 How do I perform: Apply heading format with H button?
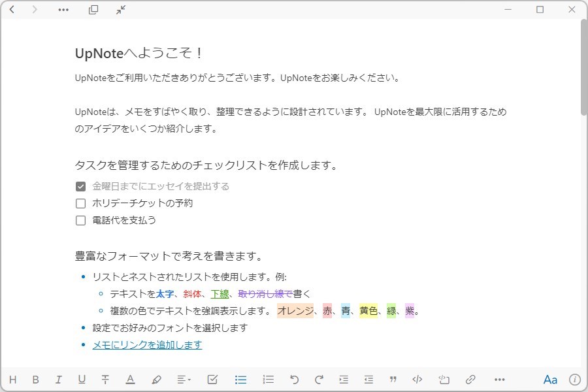point(13,380)
